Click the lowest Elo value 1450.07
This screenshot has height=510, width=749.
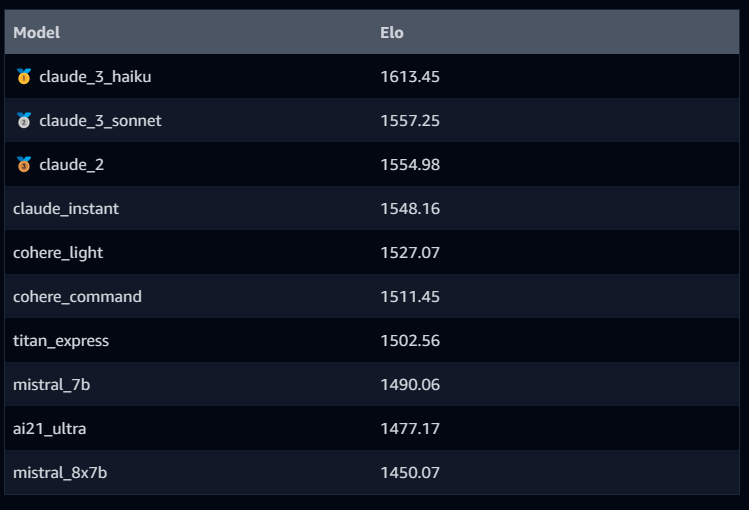[410, 473]
